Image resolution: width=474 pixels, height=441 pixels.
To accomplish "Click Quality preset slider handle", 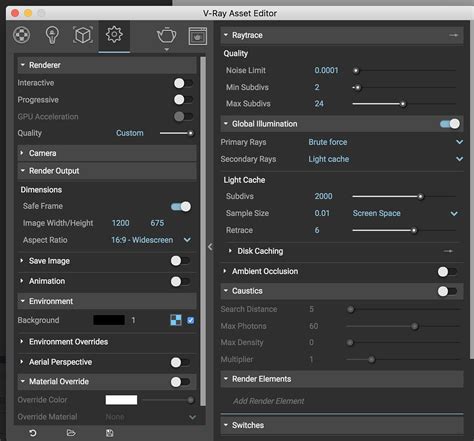I will coord(191,133).
